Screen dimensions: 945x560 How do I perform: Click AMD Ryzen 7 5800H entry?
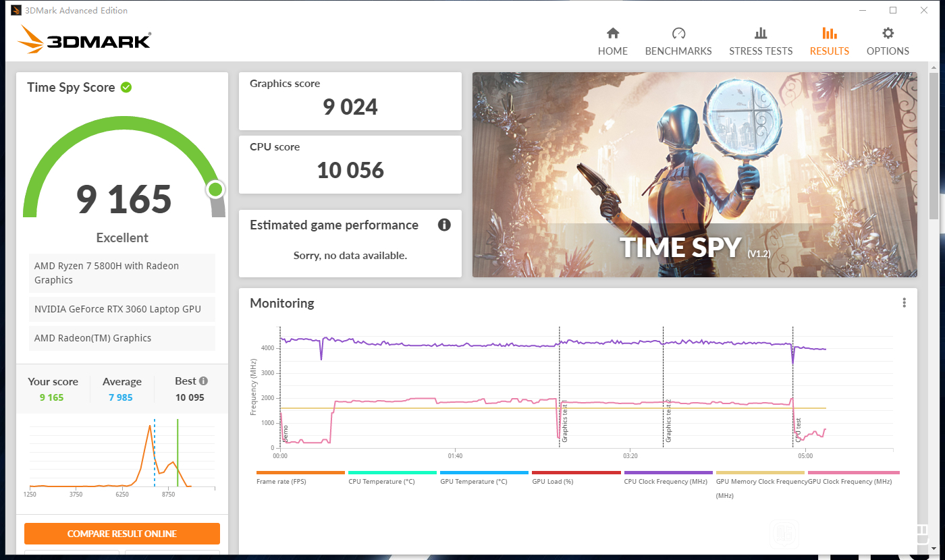pyautogui.click(x=122, y=273)
